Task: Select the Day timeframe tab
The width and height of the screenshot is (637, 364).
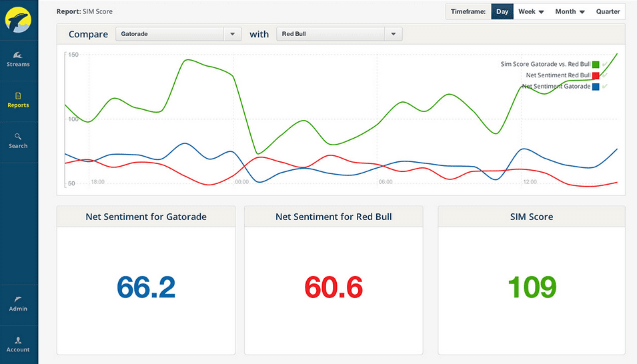Action: pos(502,11)
